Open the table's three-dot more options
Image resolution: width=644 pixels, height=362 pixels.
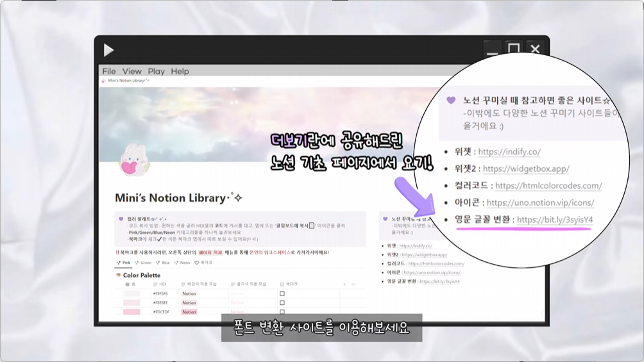click(x=353, y=284)
